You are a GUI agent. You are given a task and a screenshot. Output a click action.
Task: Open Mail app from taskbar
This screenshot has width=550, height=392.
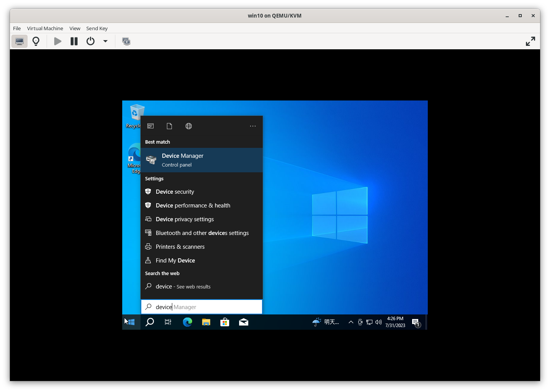click(x=244, y=322)
